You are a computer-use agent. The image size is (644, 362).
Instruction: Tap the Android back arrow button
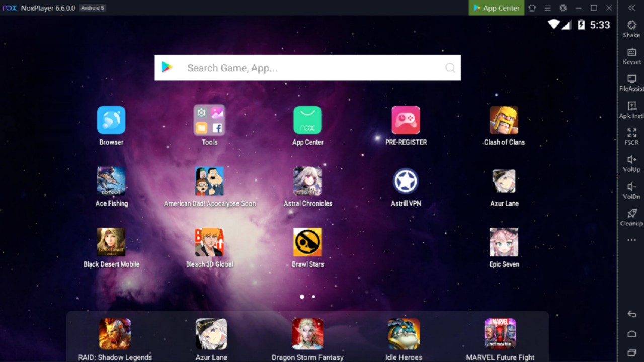(x=632, y=314)
